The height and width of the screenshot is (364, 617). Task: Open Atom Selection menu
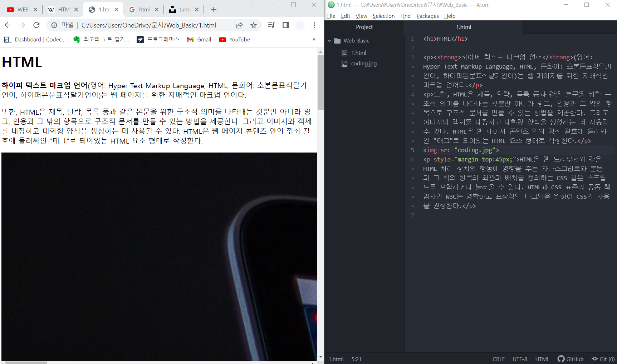coord(383,16)
